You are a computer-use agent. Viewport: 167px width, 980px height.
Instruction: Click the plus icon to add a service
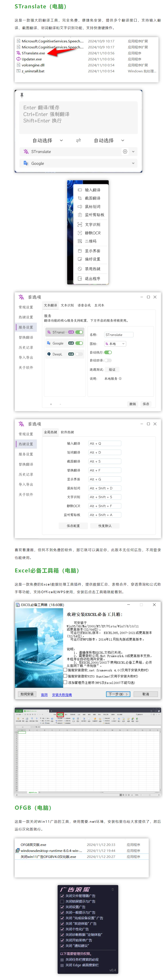click(x=51, y=404)
